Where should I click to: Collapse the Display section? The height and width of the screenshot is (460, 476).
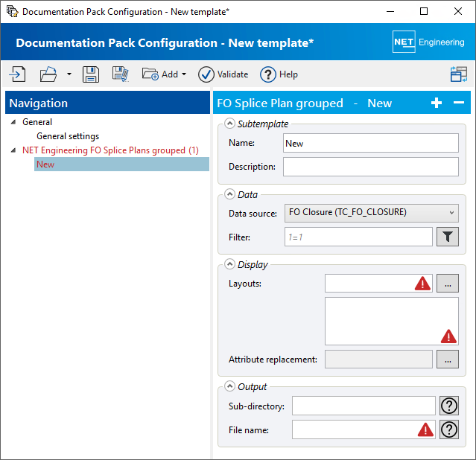click(230, 264)
